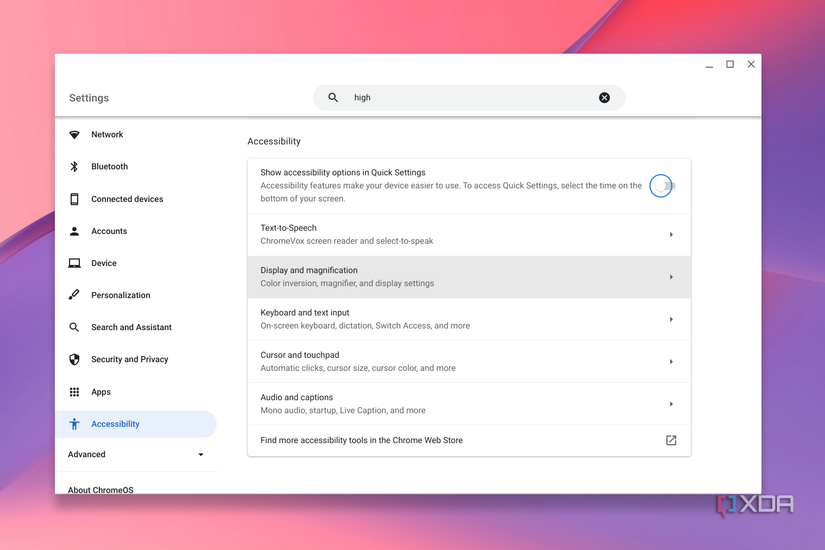Open About ChromeOS page
The height and width of the screenshot is (550, 825).
[100, 489]
